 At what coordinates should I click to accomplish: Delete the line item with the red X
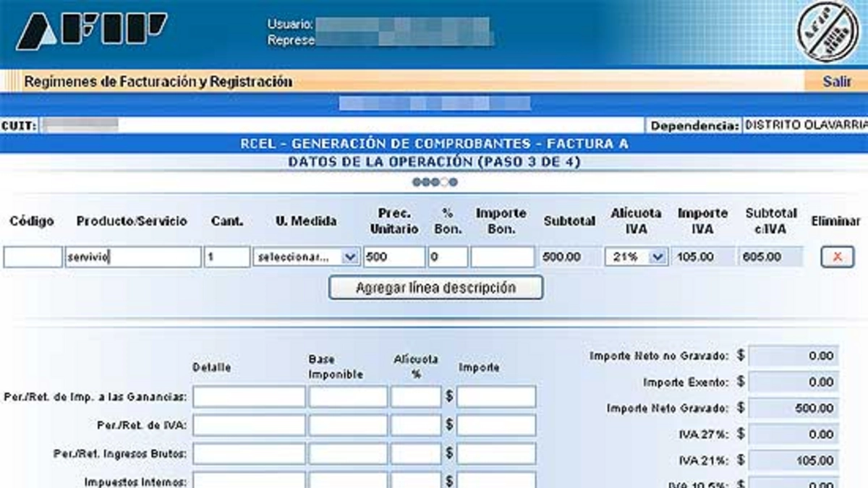click(x=838, y=257)
